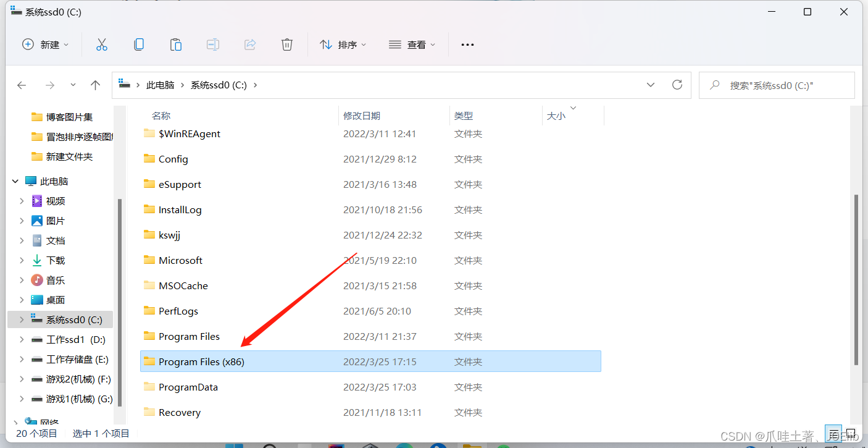The width and height of the screenshot is (868, 448).
Task: Sort by the 修改日期 column header
Action: tap(362, 116)
